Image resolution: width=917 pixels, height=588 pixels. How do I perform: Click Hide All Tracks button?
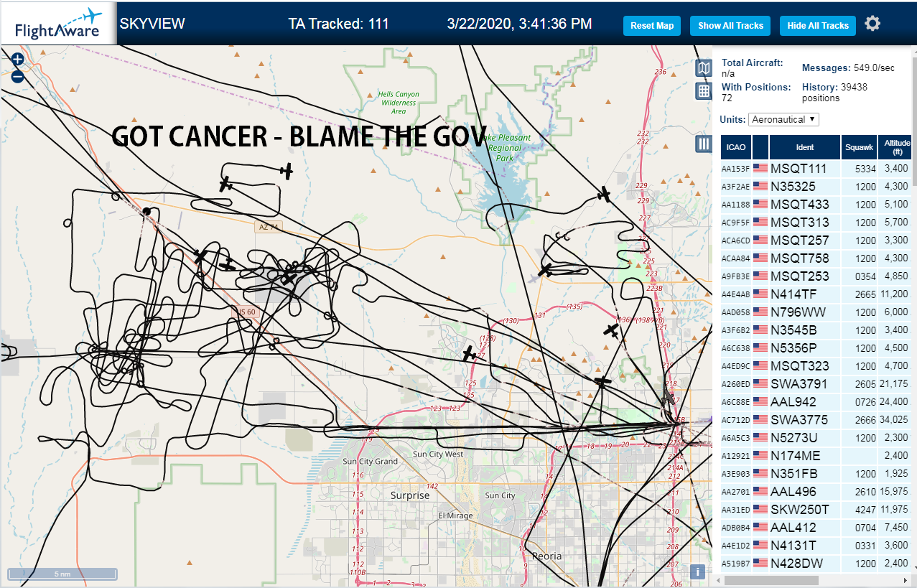tap(818, 26)
